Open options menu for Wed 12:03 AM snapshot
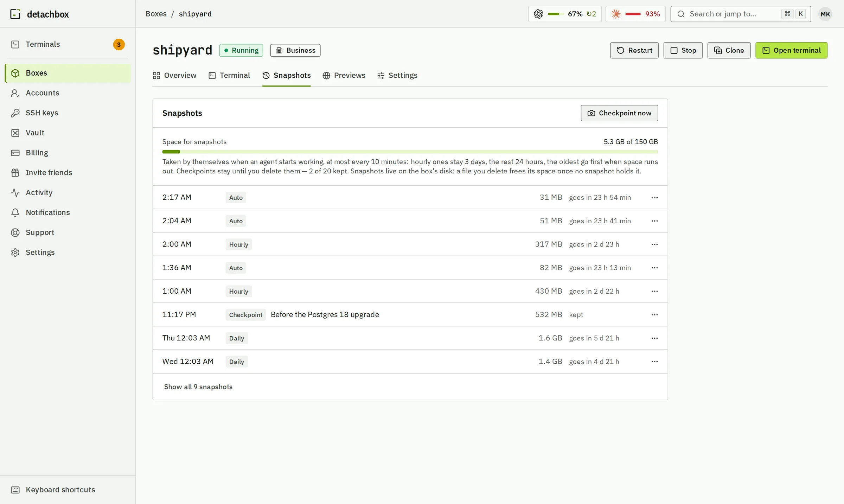844x504 pixels. (x=654, y=362)
